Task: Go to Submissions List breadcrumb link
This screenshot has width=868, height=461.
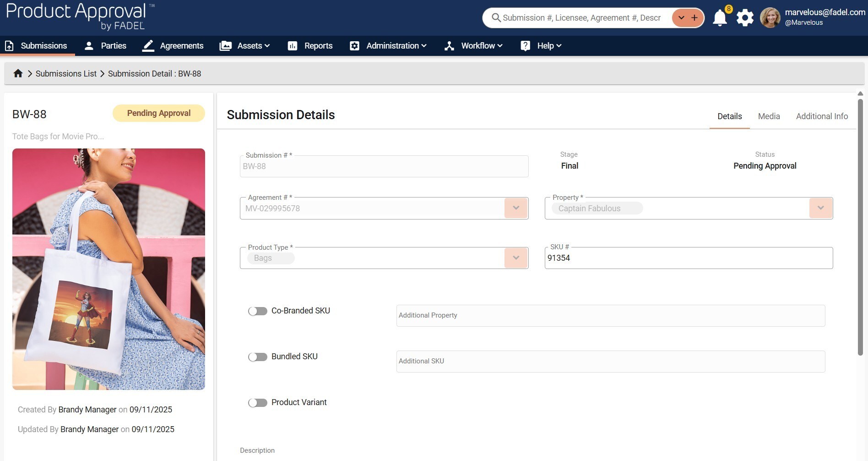Action: pyautogui.click(x=66, y=74)
